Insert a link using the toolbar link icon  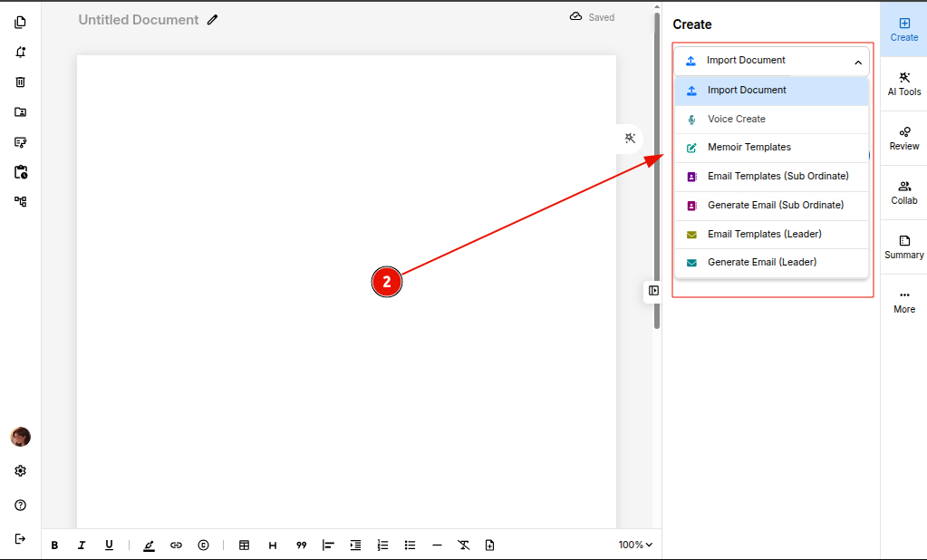176,546
